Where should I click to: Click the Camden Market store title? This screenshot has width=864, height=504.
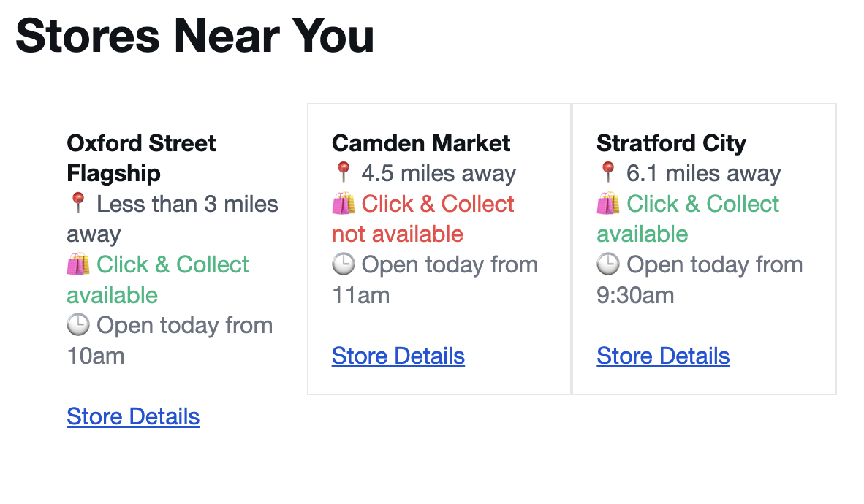pyautogui.click(x=420, y=143)
